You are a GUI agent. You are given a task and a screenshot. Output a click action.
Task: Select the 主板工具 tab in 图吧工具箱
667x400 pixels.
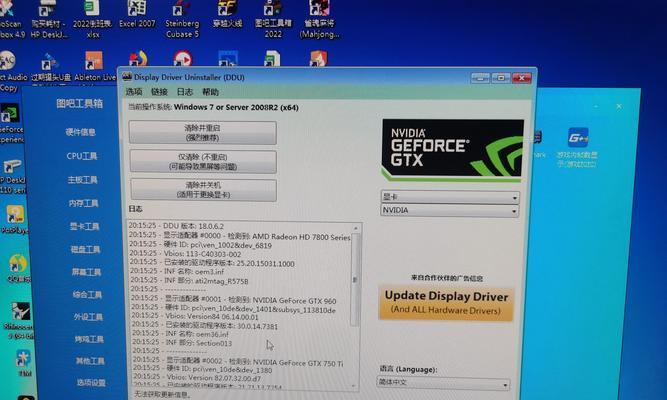(x=83, y=180)
